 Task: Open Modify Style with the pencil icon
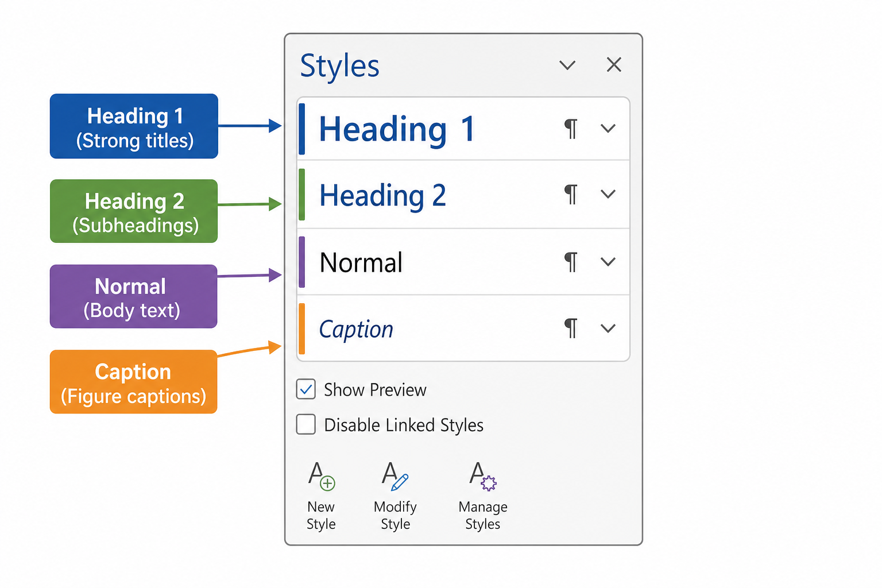pyautogui.click(x=395, y=477)
